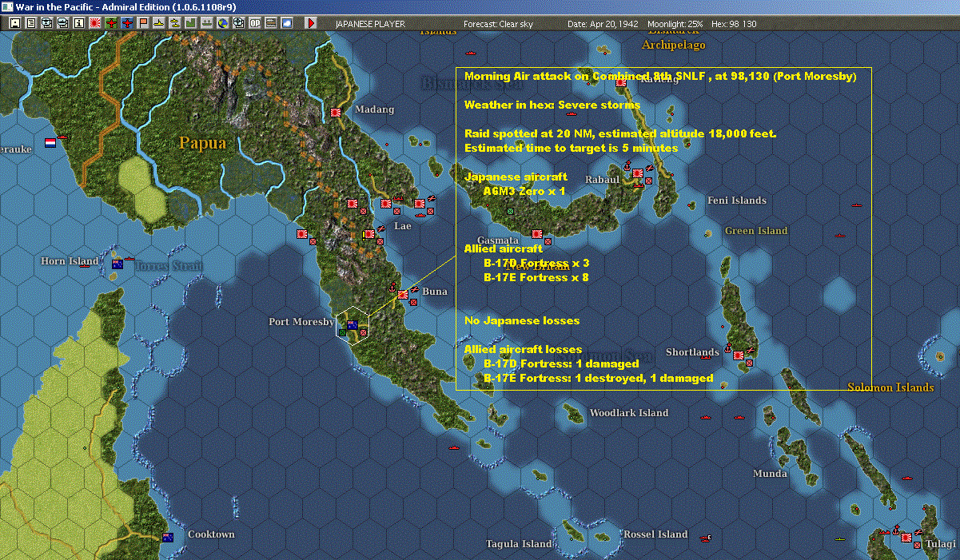Open the OP operations toolbar icon
Image resolution: width=960 pixels, height=560 pixels.
(255, 23)
